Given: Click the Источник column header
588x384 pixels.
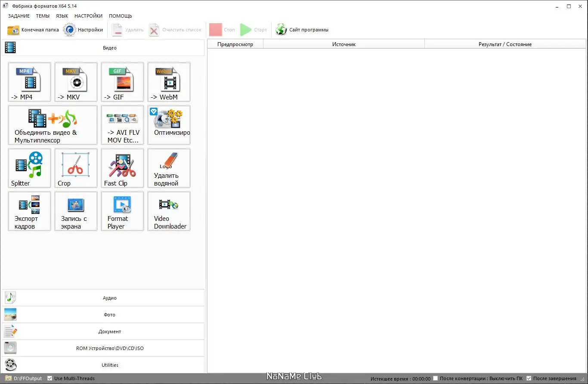Looking at the screenshot, I should (344, 44).
